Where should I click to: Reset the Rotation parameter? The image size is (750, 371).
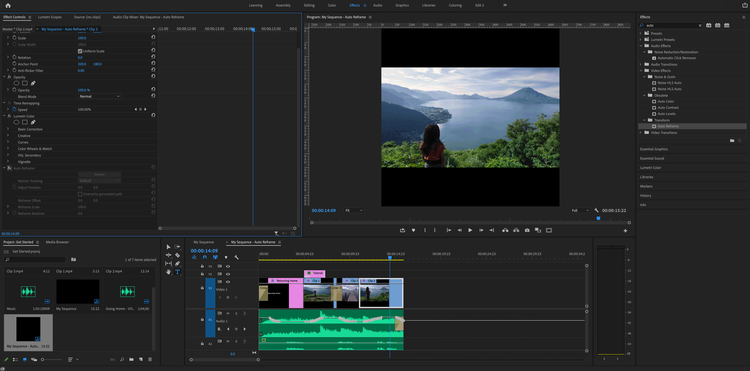tap(153, 57)
